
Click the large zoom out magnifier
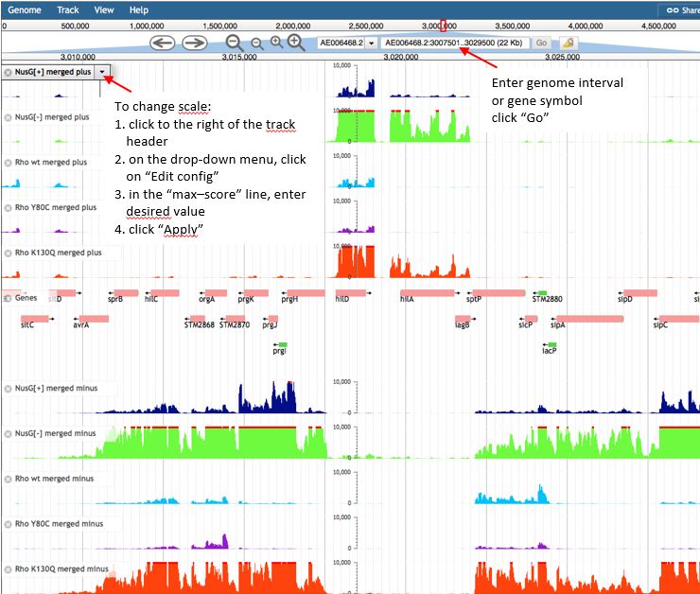pyautogui.click(x=235, y=43)
